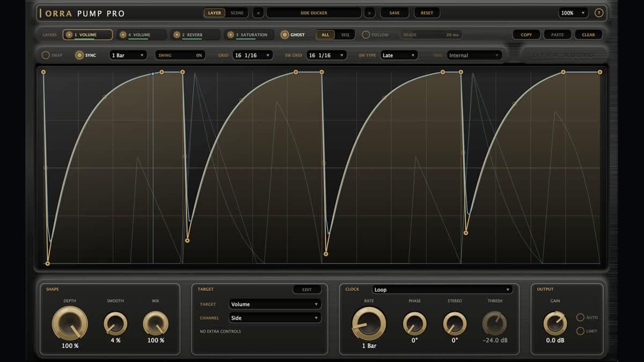
Task: Toggle power icon of layer 2 Reverb
Action: [x=177, y=35]
